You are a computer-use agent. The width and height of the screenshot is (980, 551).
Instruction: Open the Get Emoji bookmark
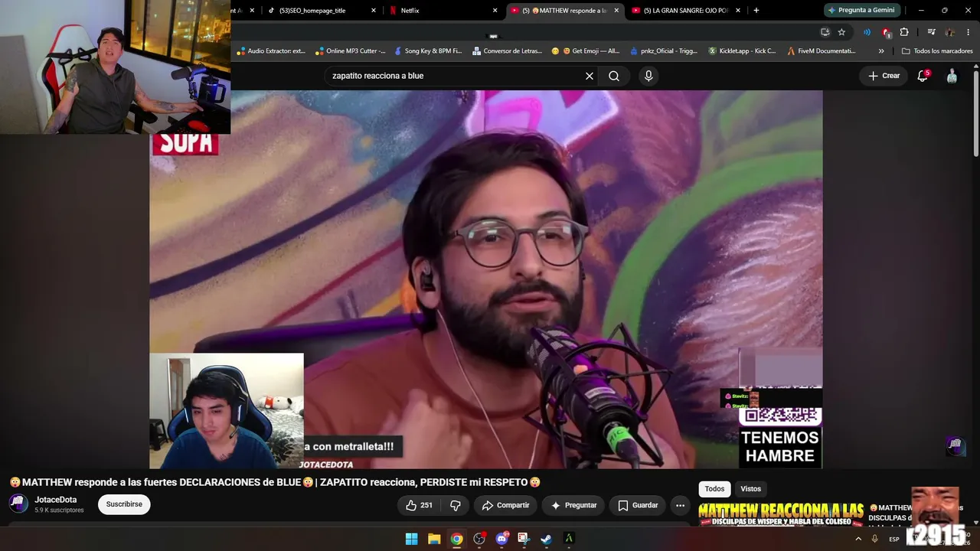(586, 51)
